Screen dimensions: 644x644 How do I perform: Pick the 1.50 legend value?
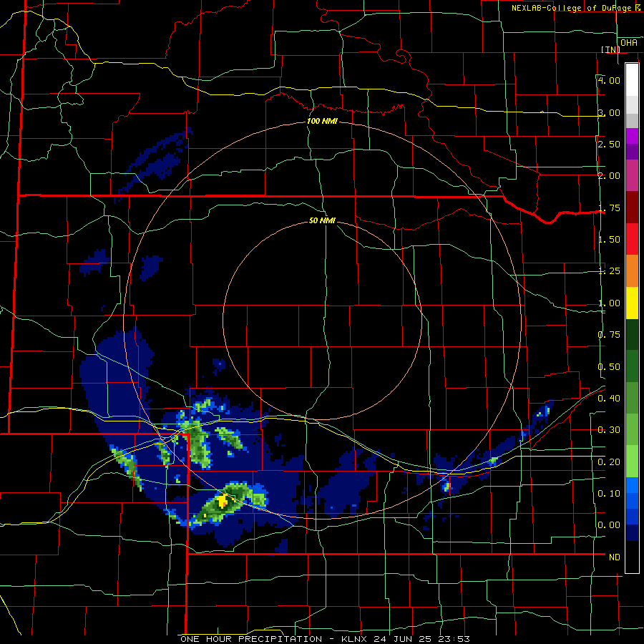[609, 240]
